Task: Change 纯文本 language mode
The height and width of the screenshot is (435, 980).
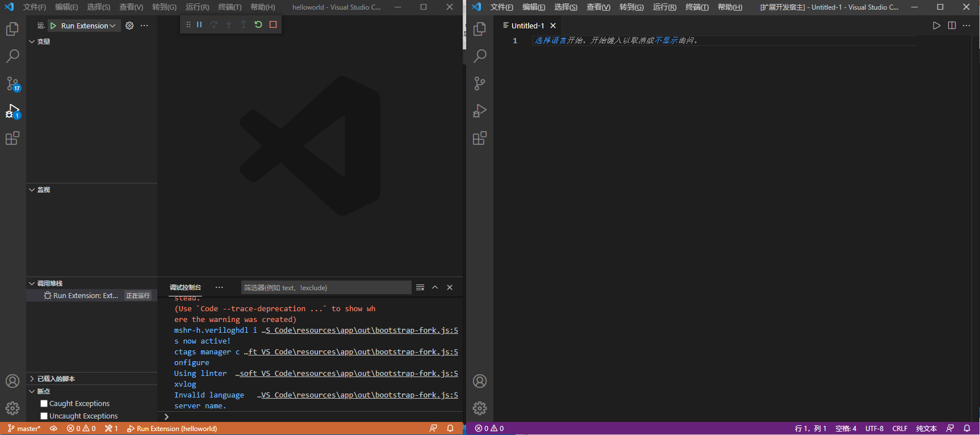Action: tap(926, 429)
